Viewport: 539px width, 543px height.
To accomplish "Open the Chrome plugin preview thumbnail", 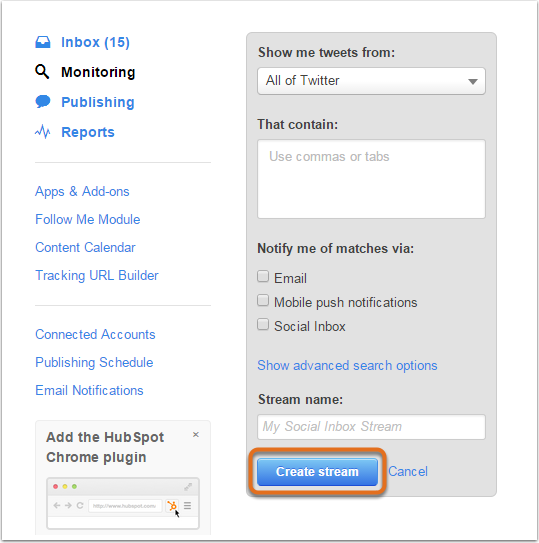I will pyautogui.click(x=123, y=503).
